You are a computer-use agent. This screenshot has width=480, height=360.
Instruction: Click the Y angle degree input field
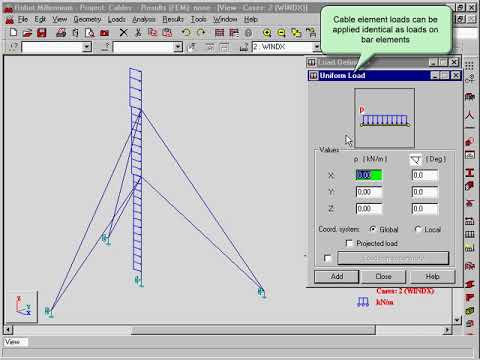pos(425,192)
